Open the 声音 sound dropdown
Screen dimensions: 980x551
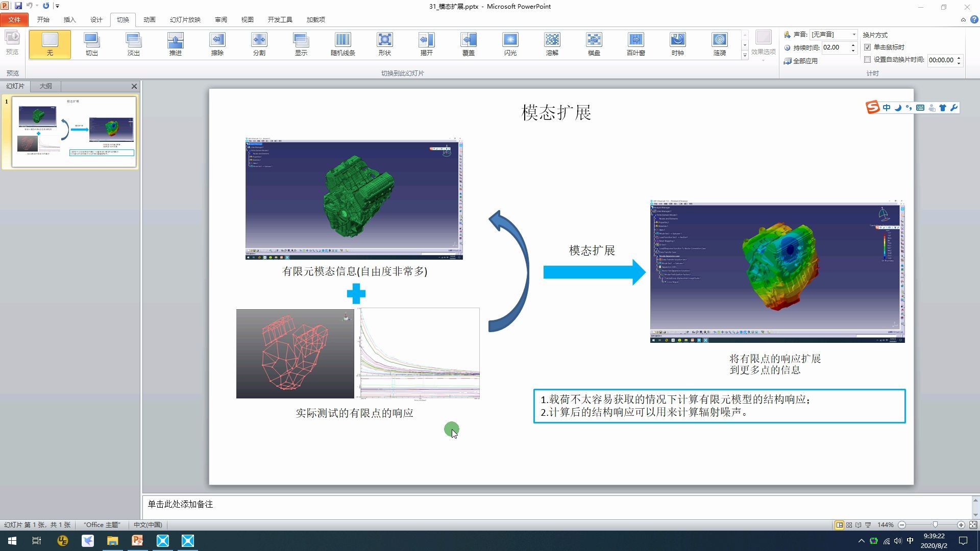point(853,35)
